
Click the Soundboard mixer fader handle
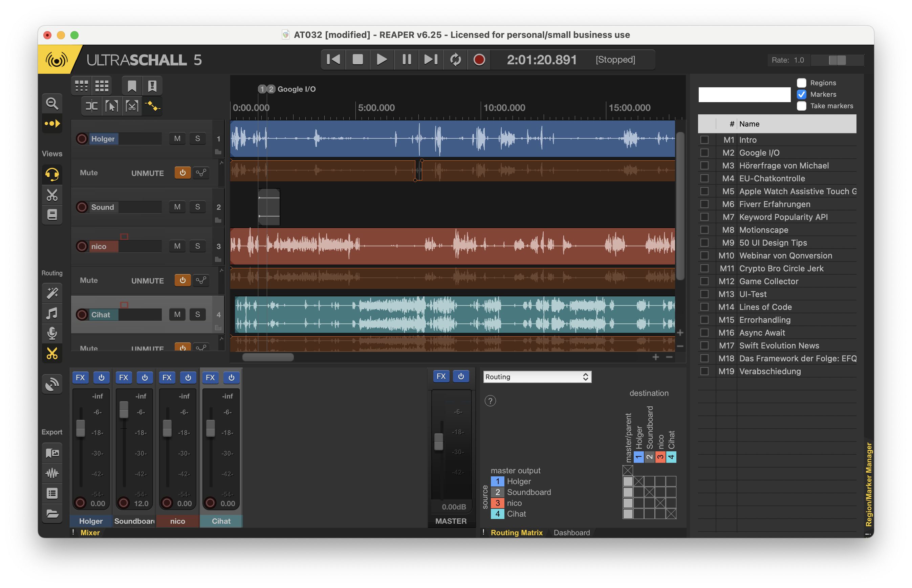tap(124, 410)
